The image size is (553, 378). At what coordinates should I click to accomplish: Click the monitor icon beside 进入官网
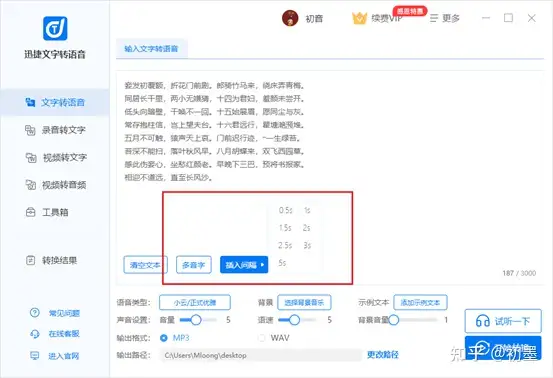(x=35, y=356)
